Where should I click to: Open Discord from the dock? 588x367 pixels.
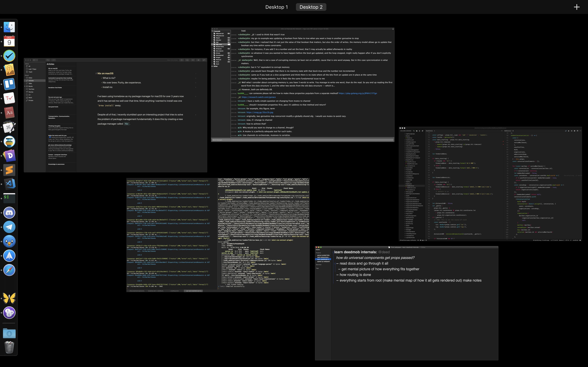9,213
